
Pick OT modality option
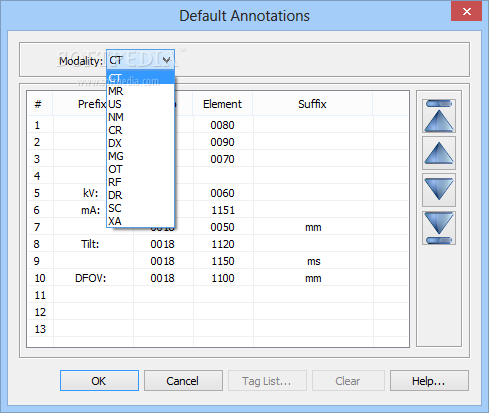point(140,169)
